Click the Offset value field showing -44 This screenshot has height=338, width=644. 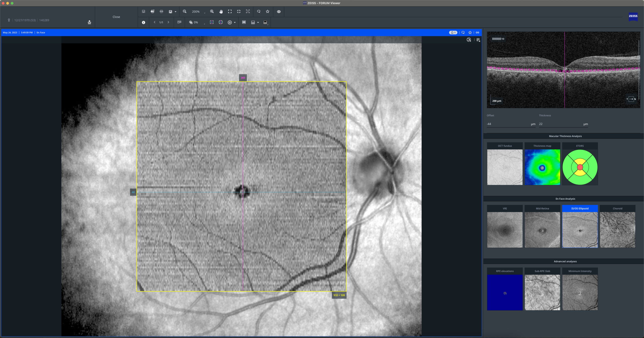[511, 124]
